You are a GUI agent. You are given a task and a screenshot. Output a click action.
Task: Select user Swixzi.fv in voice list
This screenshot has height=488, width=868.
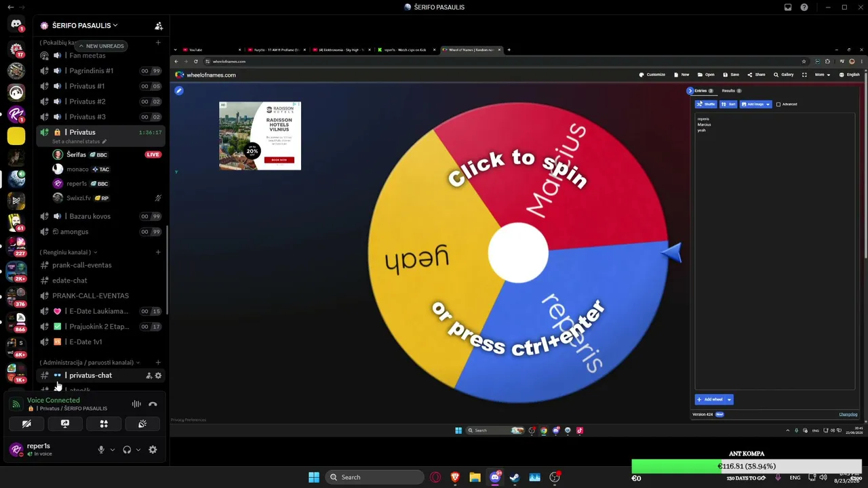click(x=100, y=198)
